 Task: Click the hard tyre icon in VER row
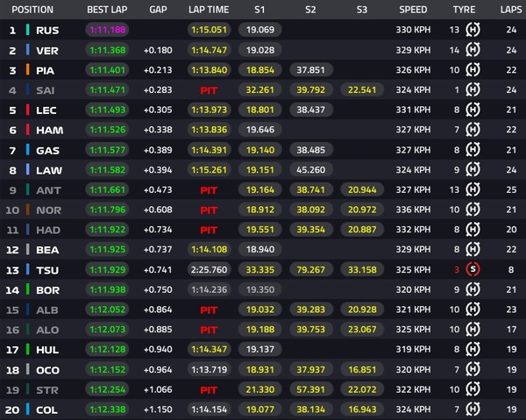coord(473,50)
